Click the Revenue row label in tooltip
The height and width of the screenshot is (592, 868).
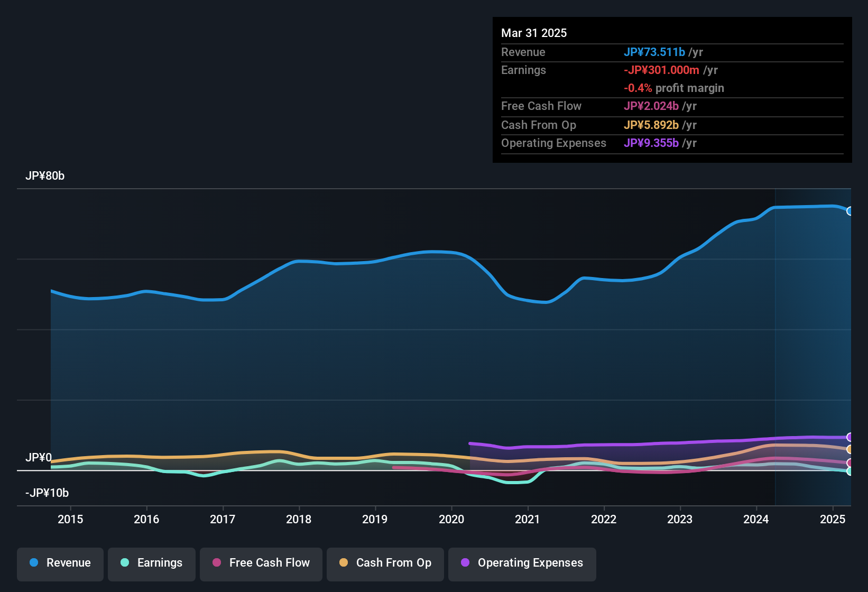point(523,52)
